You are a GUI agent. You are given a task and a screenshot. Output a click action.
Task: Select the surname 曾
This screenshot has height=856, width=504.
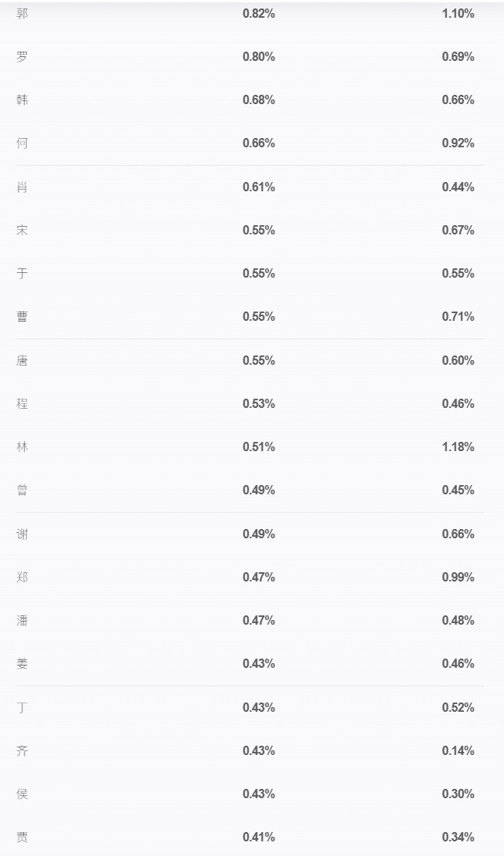(22, 490)
